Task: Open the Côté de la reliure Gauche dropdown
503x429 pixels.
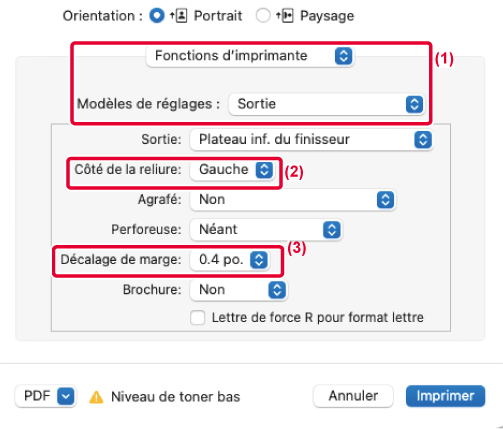Action: (232, 170)
